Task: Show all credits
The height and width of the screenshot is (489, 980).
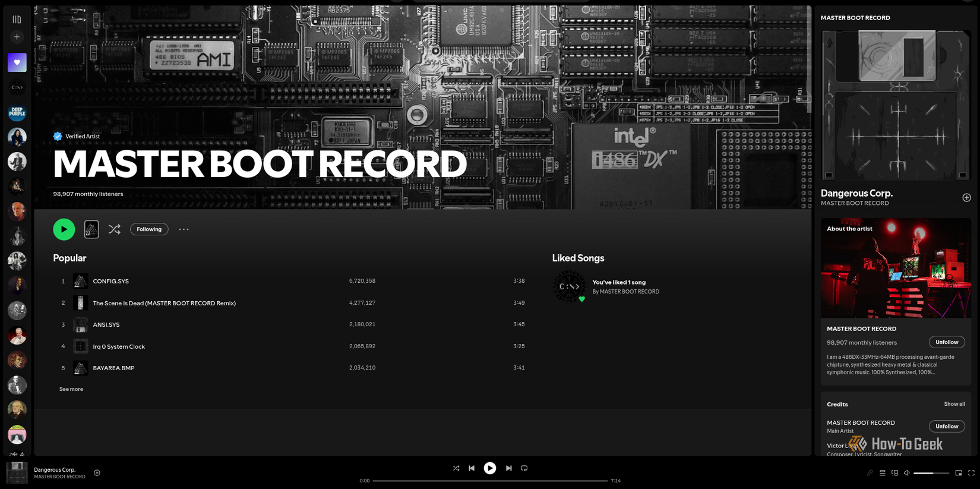Action: point(954,404)
